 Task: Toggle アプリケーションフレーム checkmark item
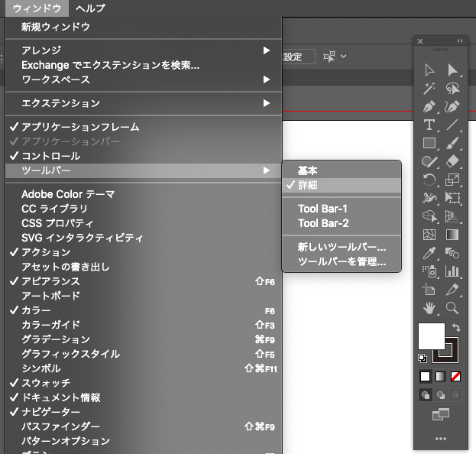click(144, 127)
